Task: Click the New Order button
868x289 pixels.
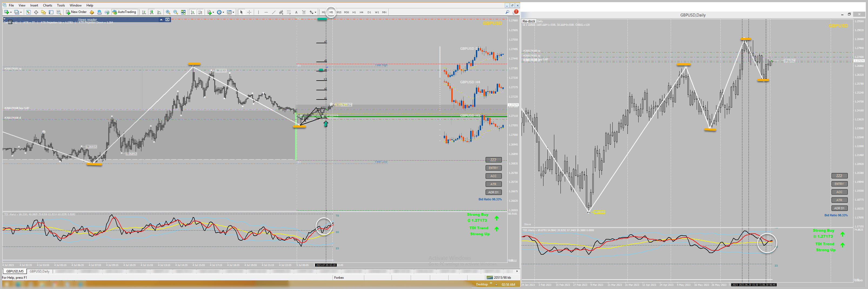Action: (x=76, y=12)
